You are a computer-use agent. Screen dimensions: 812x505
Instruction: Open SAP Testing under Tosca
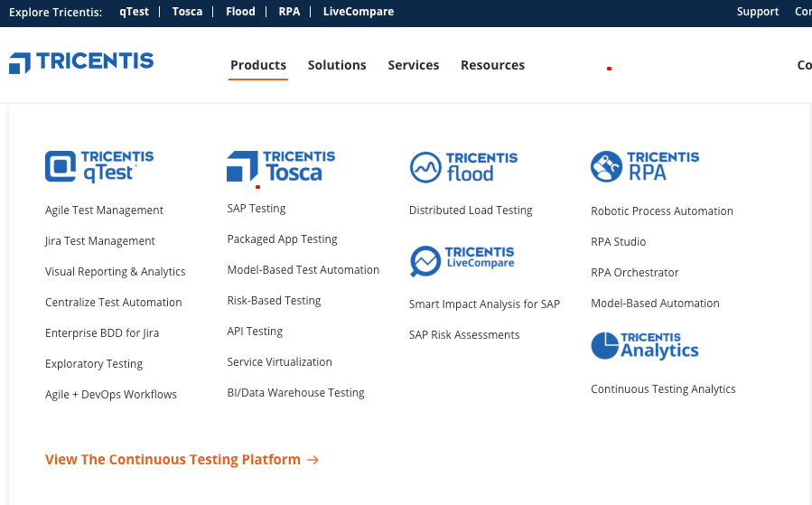pyautogui.click(x=257, y=208)
